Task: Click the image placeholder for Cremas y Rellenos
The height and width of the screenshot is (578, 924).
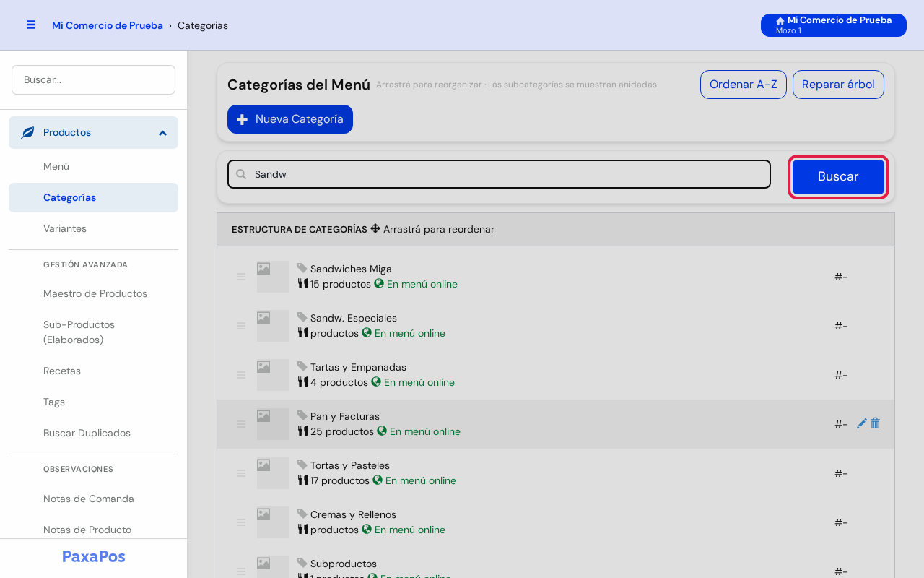Action: point(273,522)
